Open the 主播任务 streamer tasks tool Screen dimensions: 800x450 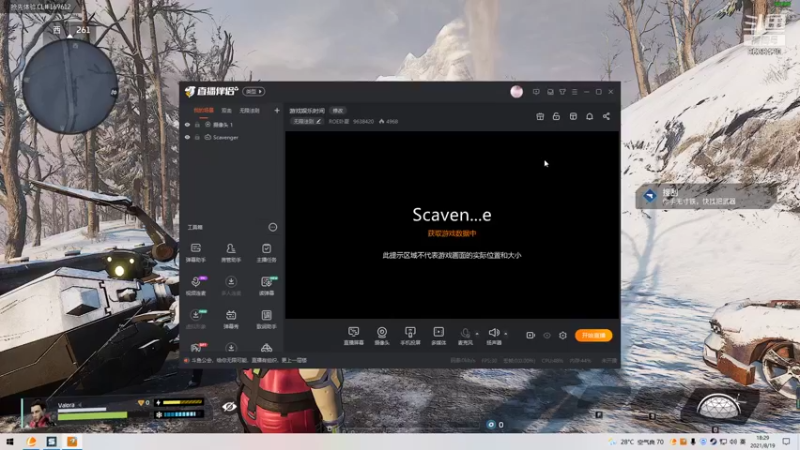pyautogui.click(x=266, y=252)
